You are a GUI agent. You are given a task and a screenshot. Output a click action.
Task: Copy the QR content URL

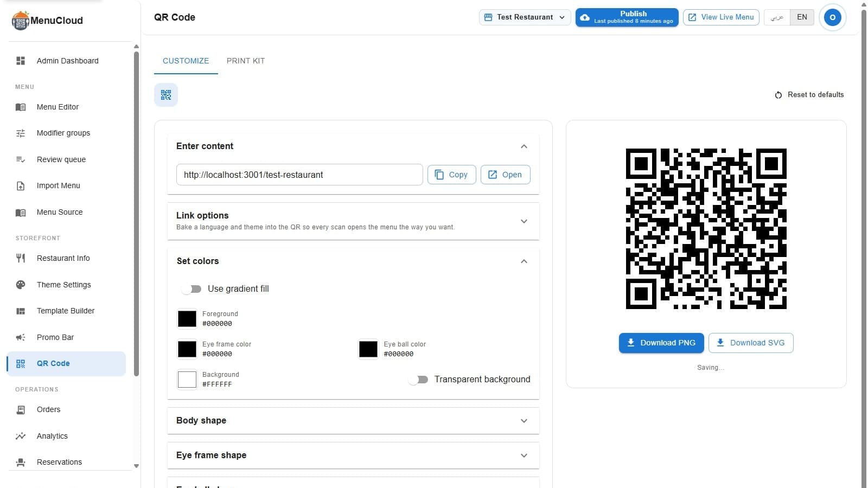pyautogui.click(x=452, y=175)
